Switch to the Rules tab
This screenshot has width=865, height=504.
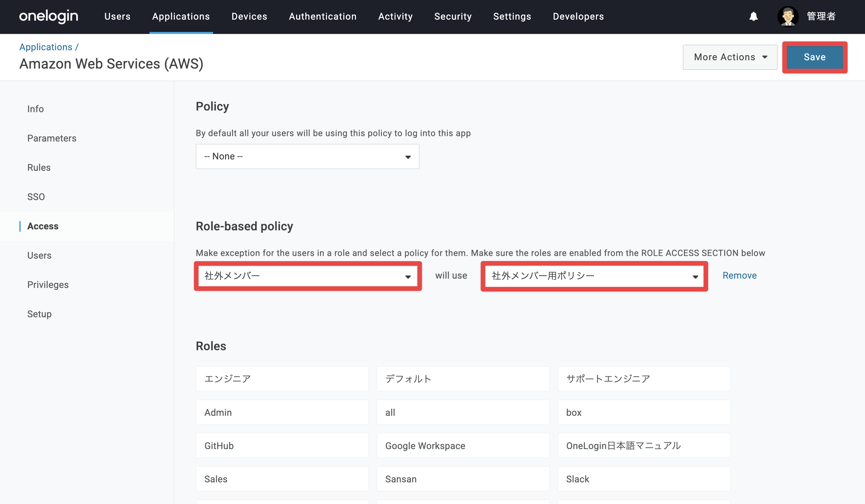(x=39, y=167)
